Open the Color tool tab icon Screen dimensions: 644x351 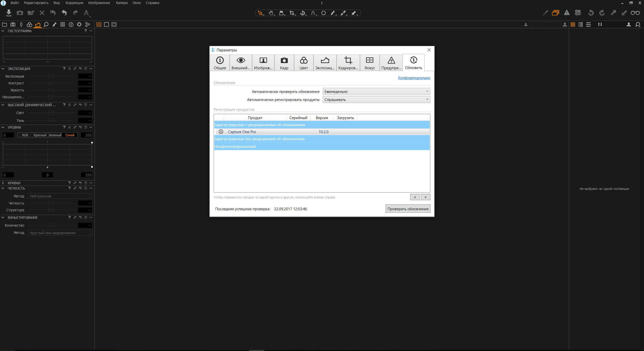tap(29, 24)
